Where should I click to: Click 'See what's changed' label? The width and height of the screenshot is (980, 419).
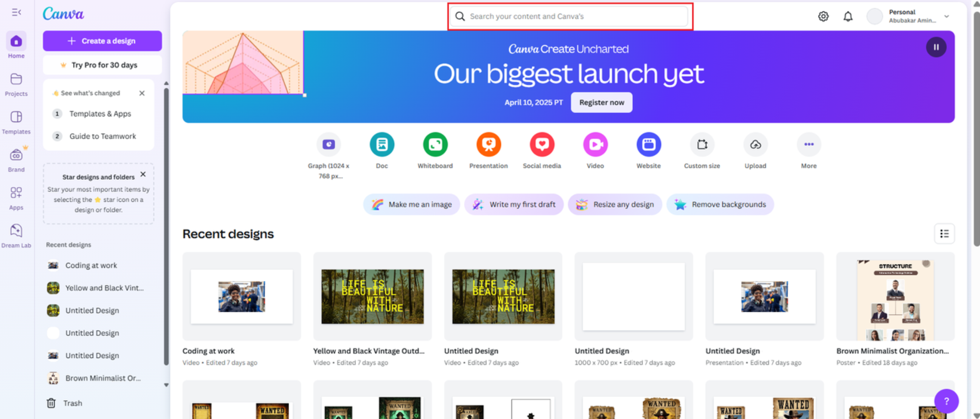(x=90, y=93)
